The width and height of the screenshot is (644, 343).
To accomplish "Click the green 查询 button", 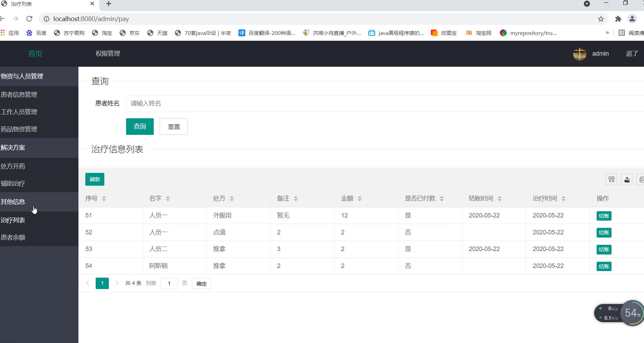I will [x=140, y=127].
